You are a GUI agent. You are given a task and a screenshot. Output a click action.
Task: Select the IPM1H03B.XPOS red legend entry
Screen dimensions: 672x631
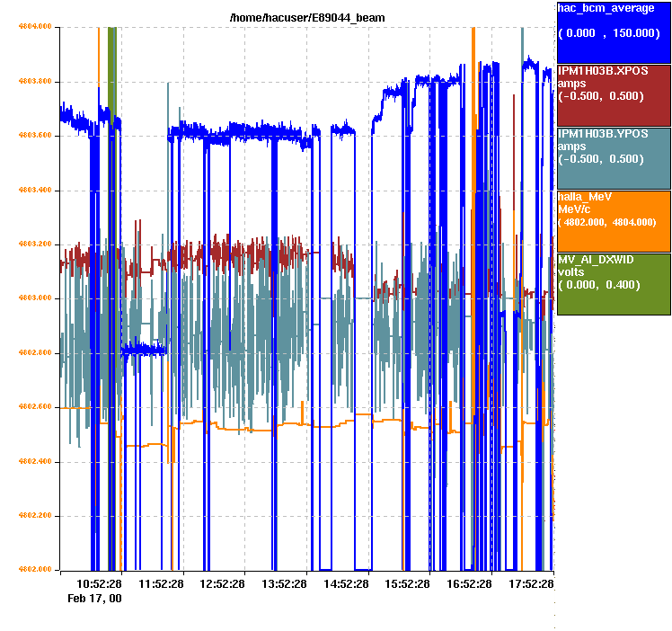point(614,95)
